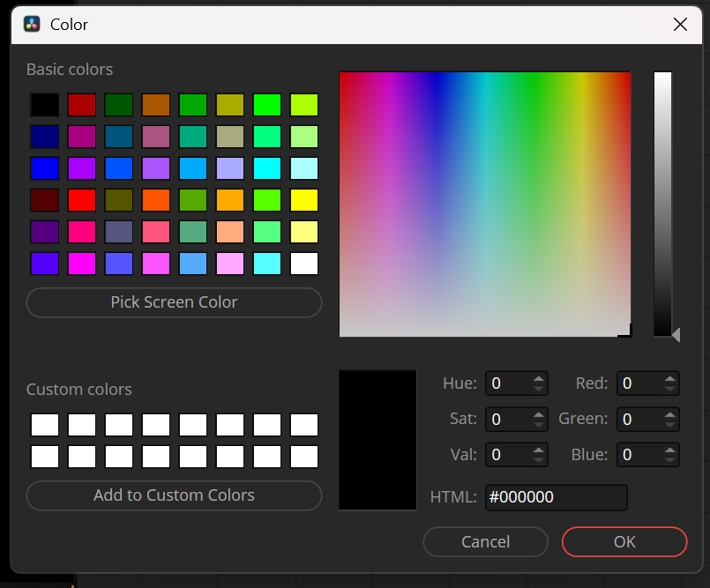
Task: Select the first custom color slot
Action: (45, 425)
